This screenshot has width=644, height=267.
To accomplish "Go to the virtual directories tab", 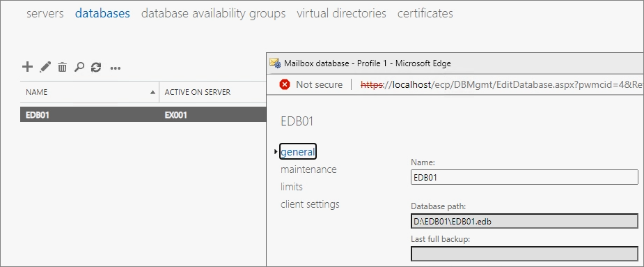I will [x=341, y=13].
